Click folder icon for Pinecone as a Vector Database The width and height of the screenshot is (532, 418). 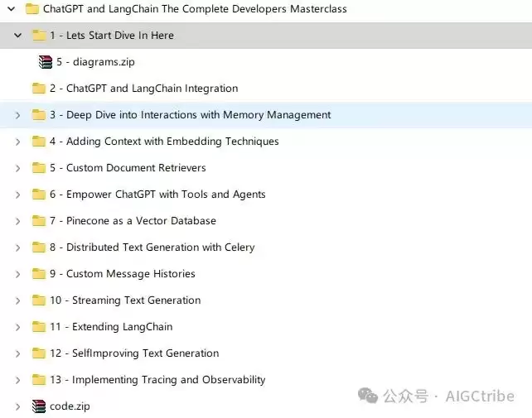[39, 221]
